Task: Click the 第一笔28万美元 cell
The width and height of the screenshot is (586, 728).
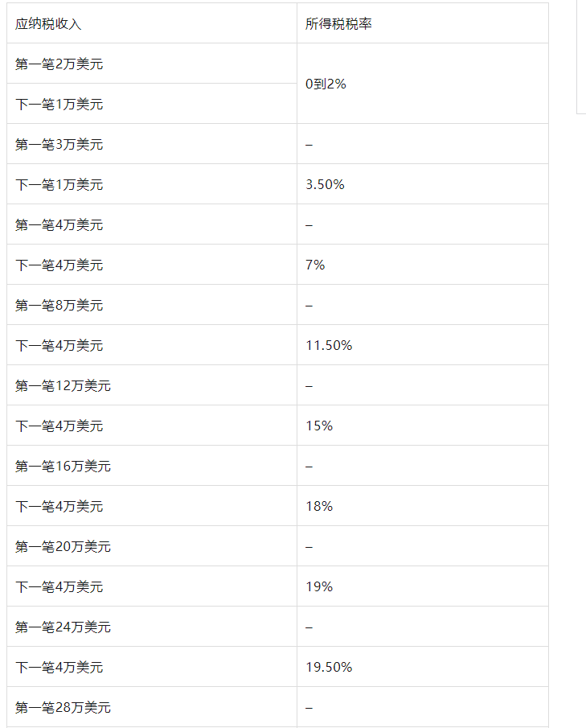Action: click(x=152, y=707)
